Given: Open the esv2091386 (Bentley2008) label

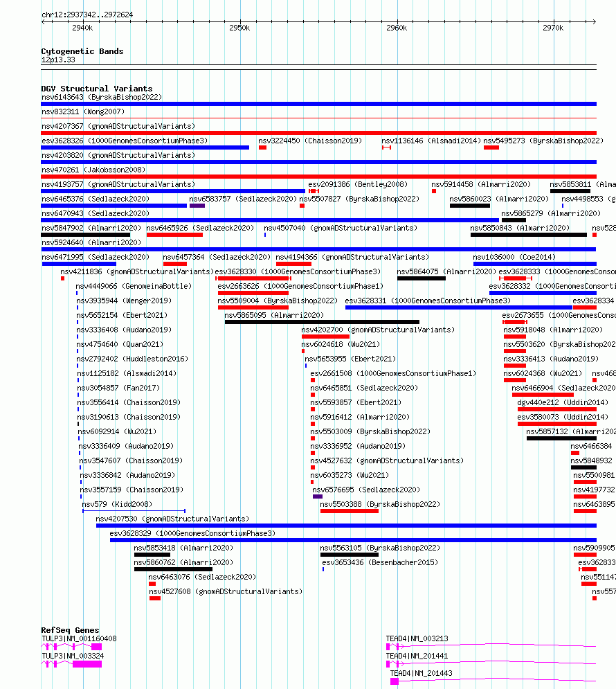Looking at the screenshot, I should pos(358,184).
